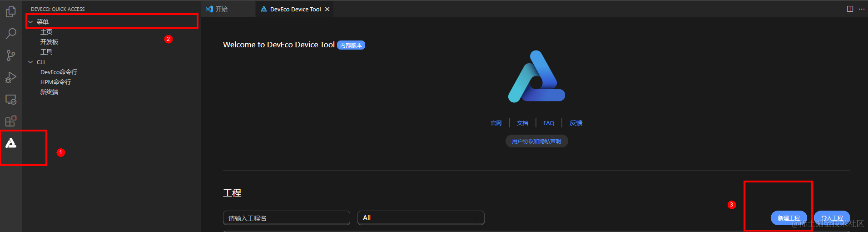This screenshot has height=232, width=868.
Task: Focus the 请输入工程名 input field
Action: tap(287, 218)
